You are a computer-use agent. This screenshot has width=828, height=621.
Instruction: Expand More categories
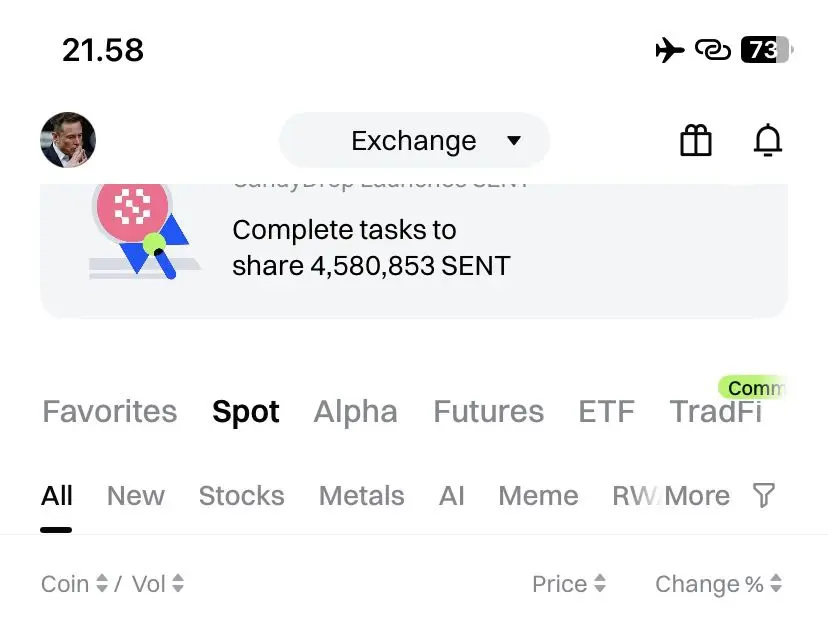coord(697,495)
